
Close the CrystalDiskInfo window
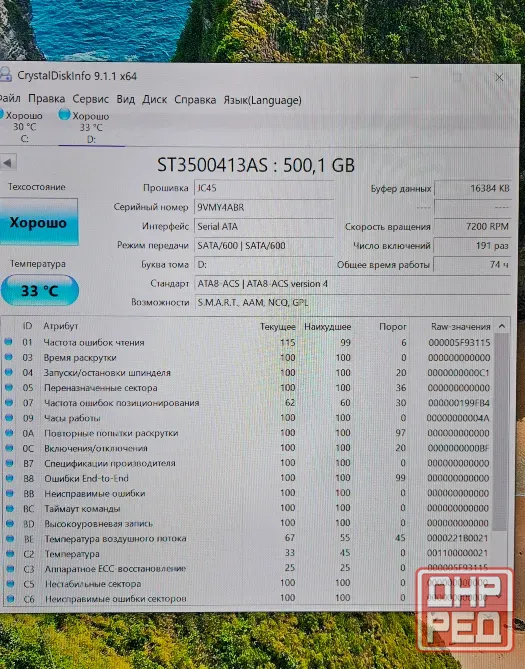pyautogui.click(x=499, y=77)
